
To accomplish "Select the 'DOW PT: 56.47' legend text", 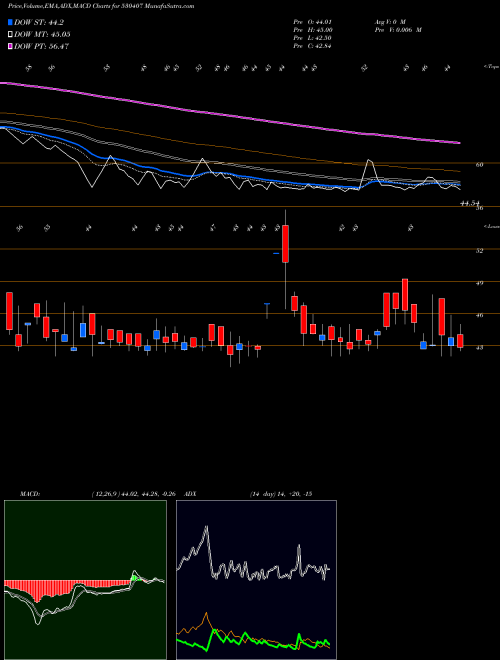I will [42, 46].
